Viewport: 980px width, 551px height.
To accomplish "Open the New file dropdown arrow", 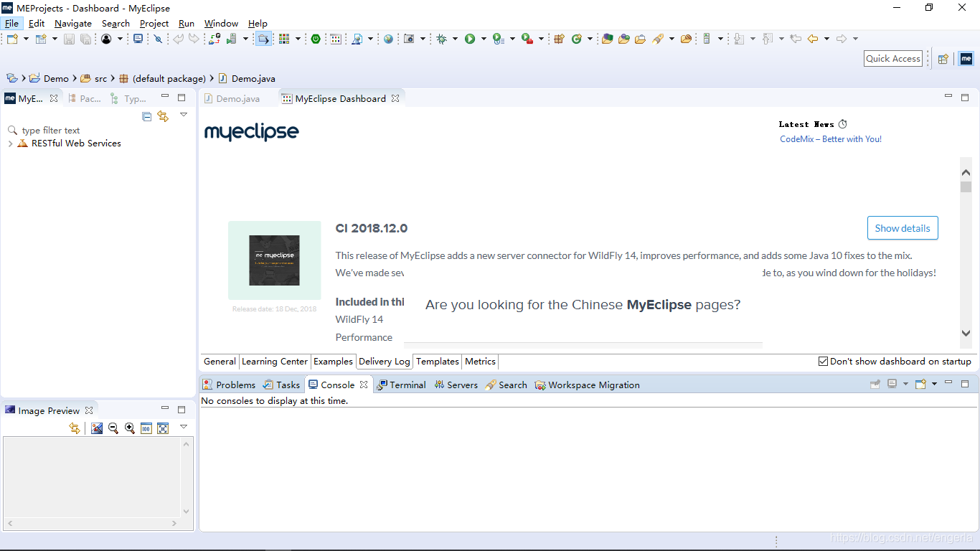I will click(x=27, y=39).
